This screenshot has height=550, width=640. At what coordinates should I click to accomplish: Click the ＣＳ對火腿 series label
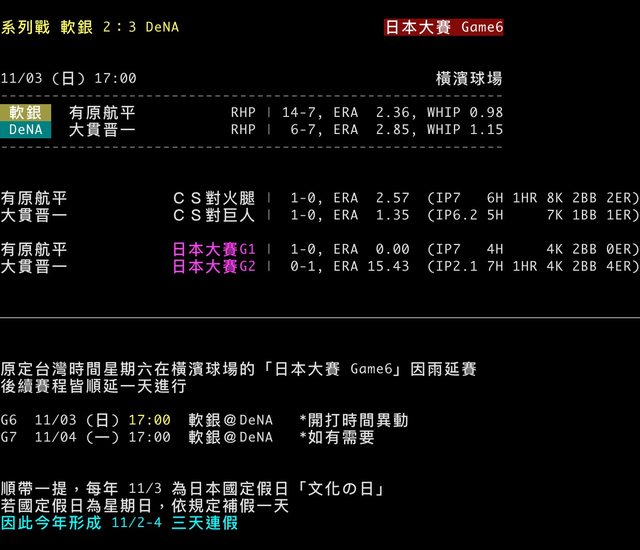pos(214,198)
